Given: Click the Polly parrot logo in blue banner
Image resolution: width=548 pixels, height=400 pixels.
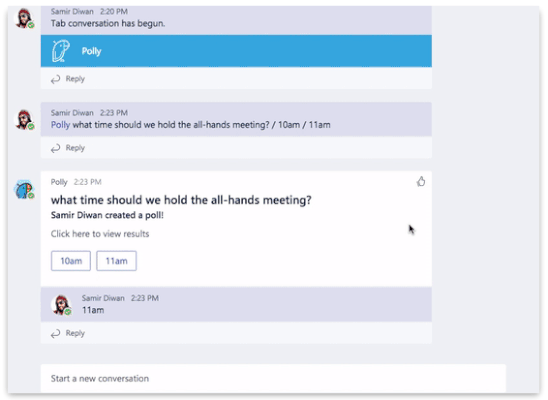Looking at the screenshot, I should pyautogui.click(x=60, y=51).
